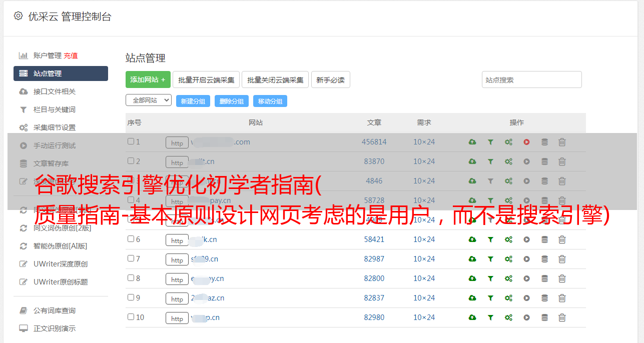
Task: Enable the row 10 checkbox
Action: [131, 317]
